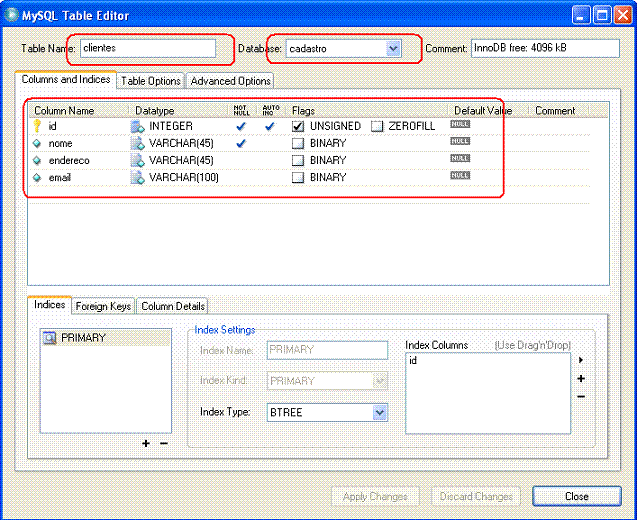The image size is (637, 520).
Task: Click the arrow icon beside Index Columns
Action: 581,360
